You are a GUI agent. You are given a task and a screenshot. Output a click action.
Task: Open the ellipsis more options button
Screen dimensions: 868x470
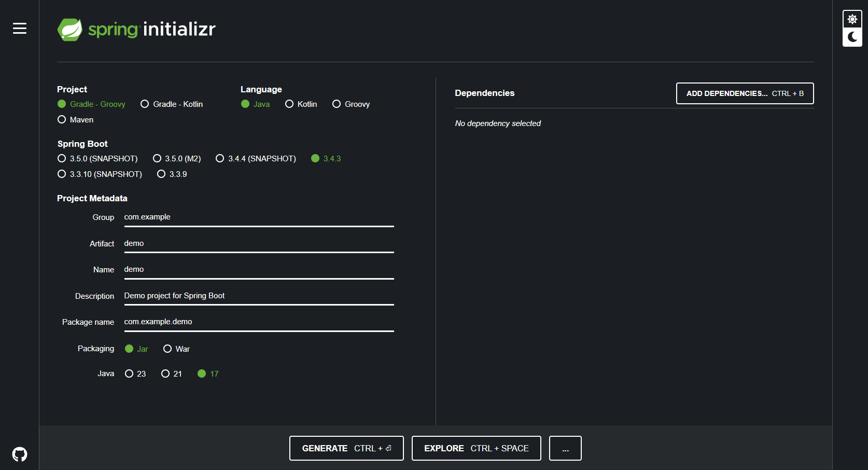tap(565, 448)
